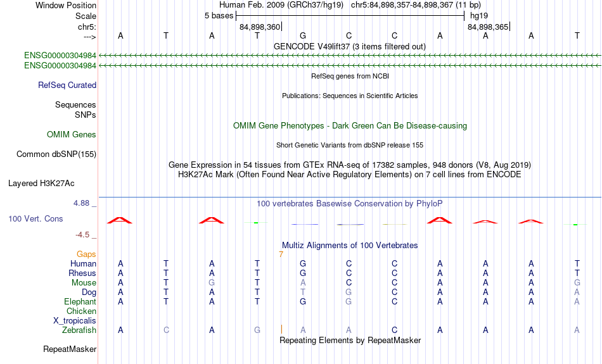Image resolution: width=602 pixels, height=364 pixels.
Task: Select the Elephant species label
Action: point(80,301)
